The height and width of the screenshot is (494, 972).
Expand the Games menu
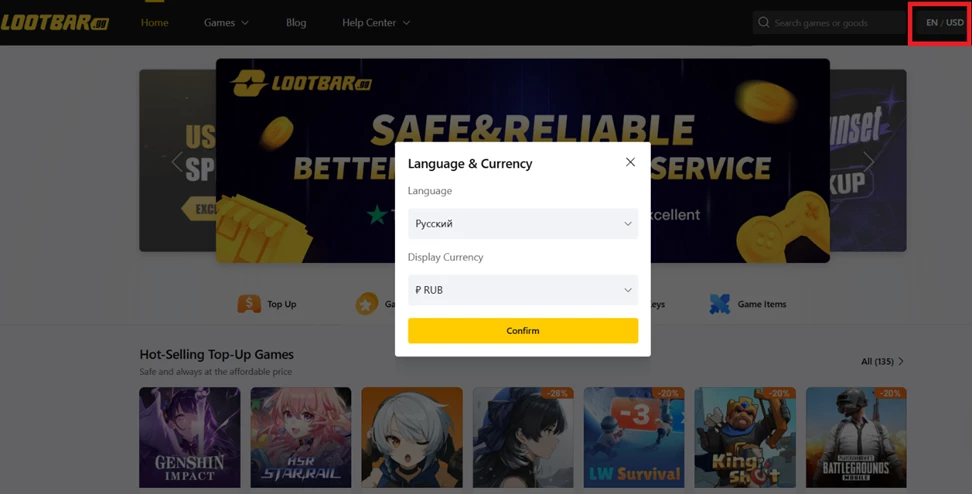pyautogui.click(x=226, y=23)
